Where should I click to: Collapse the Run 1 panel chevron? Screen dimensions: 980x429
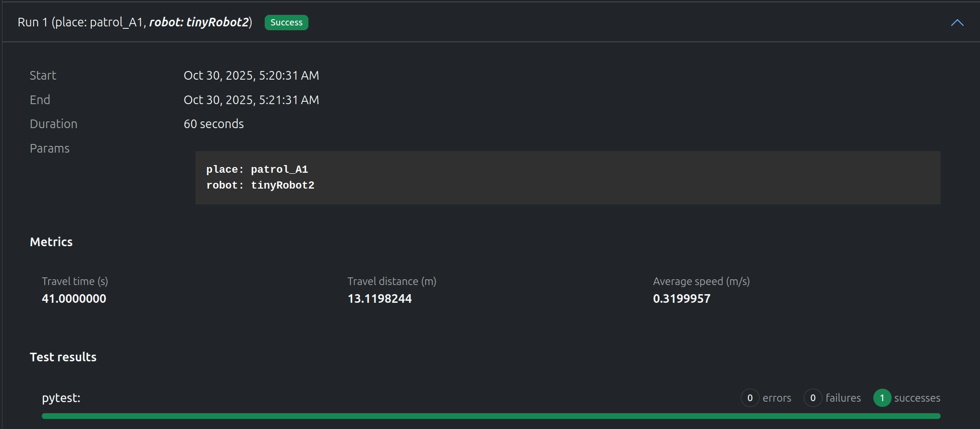coord(957,23)
